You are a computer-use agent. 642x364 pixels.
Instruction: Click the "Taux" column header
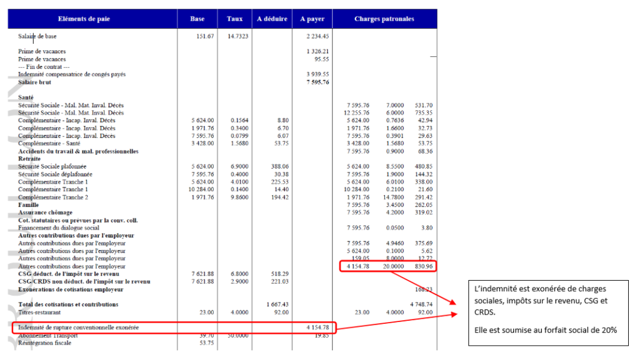(234, 19)
